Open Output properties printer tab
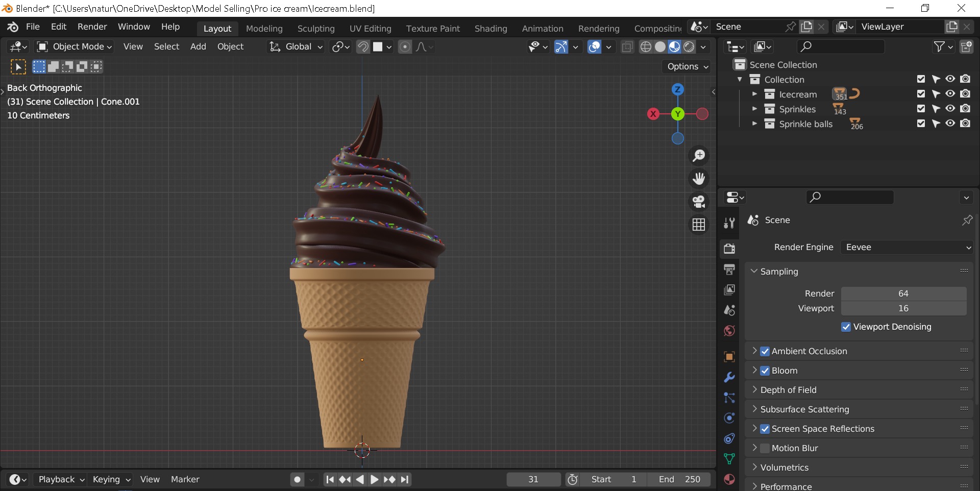980x491 pixels. point(729,269)
